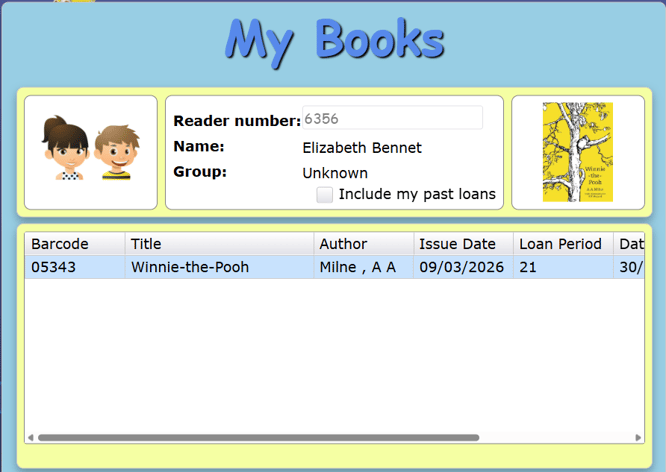Click scroll right arrow on horizontal scrollbar
Image resolution: width=666 pixels, height=472 pixels.
coord(638,437)
